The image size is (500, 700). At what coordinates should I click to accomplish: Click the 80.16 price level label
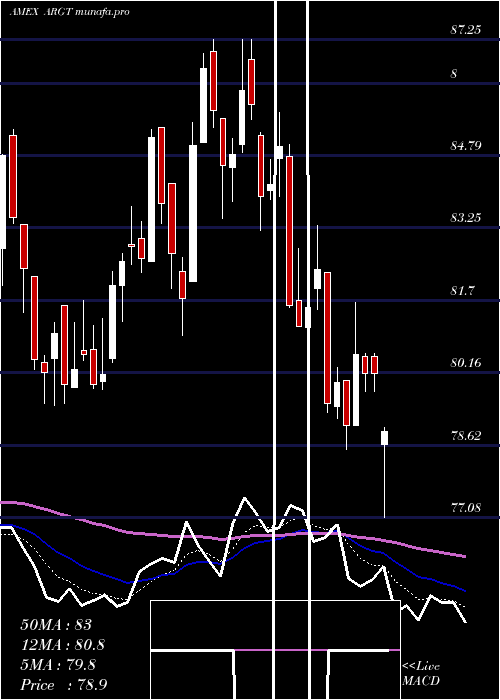(x=466, y=362)
